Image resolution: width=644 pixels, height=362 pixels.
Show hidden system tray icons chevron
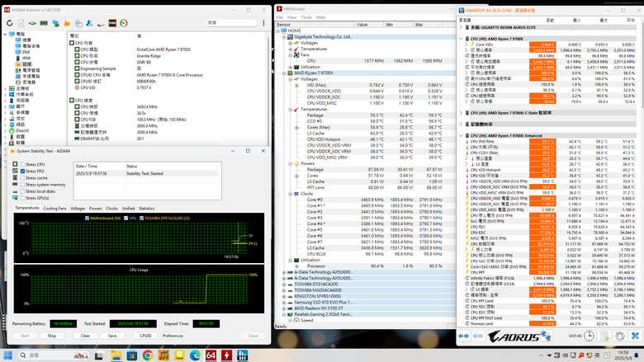541,355
